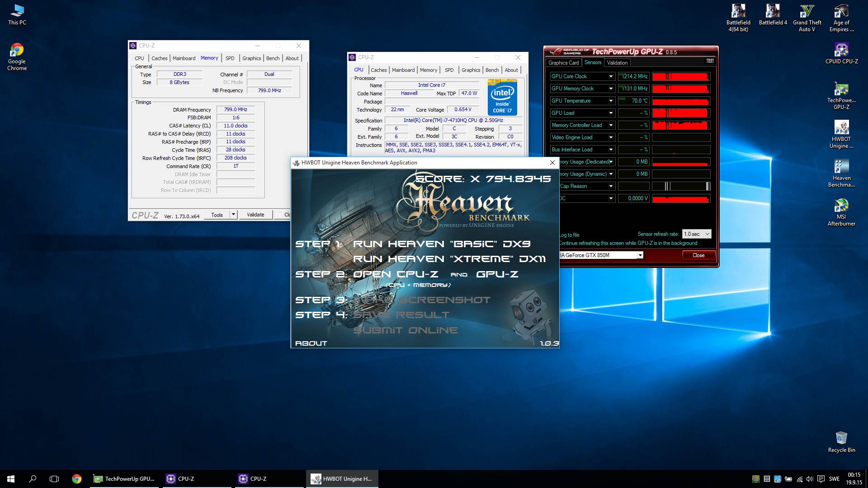Open the Action Center notification icon
Screen dimensions: 868x488
tap(821, 479)
